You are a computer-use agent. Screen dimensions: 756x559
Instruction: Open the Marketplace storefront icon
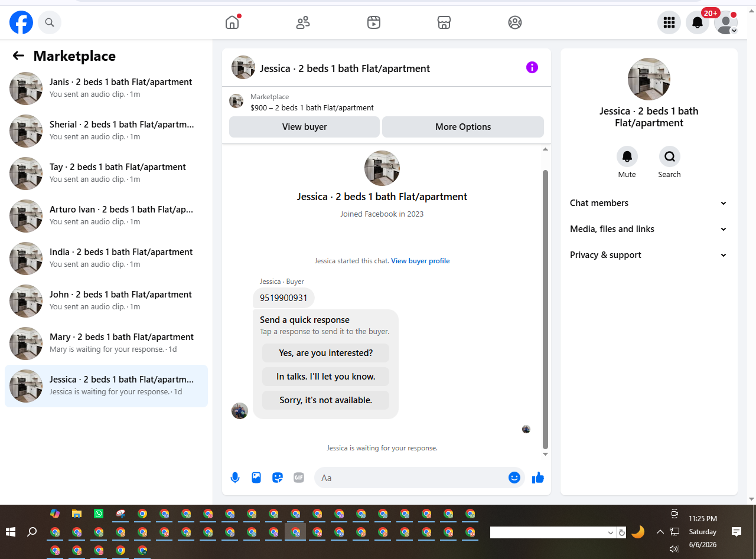444,22
